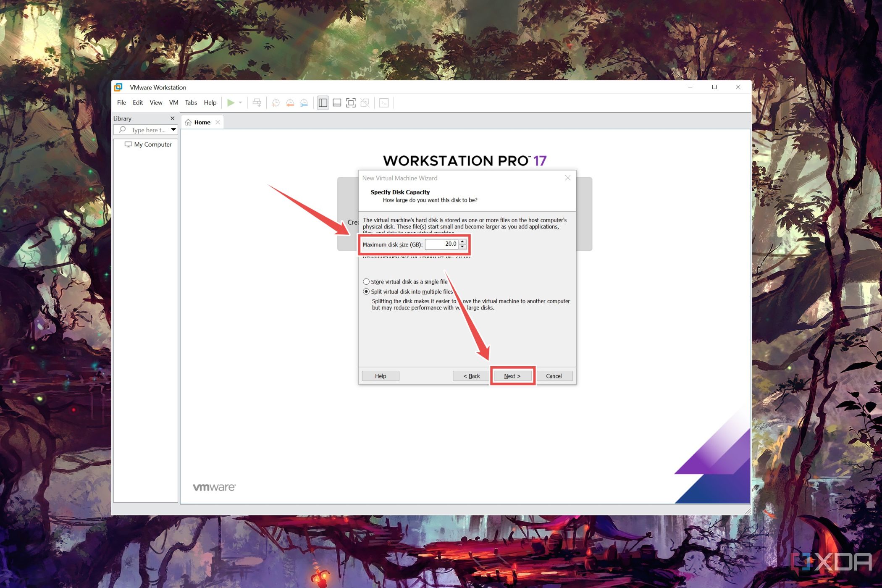Click the shared folders icon
Screen dimensions: 882x588
pyautogui.click(x=259, y=102)
